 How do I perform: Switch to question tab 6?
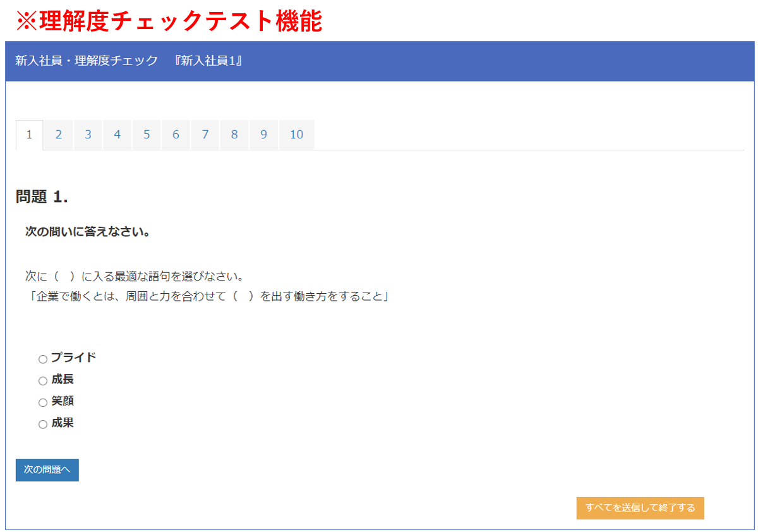pos(176,135)
